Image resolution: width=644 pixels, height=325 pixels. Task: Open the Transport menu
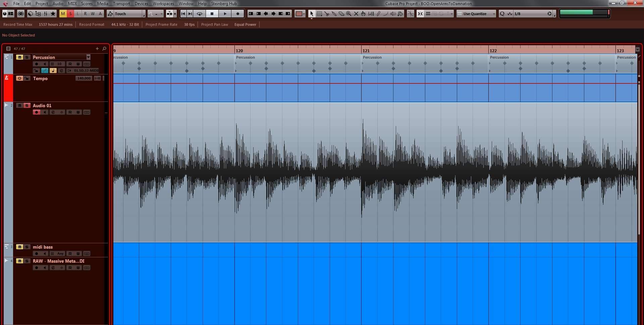click(x=121, y=4)
